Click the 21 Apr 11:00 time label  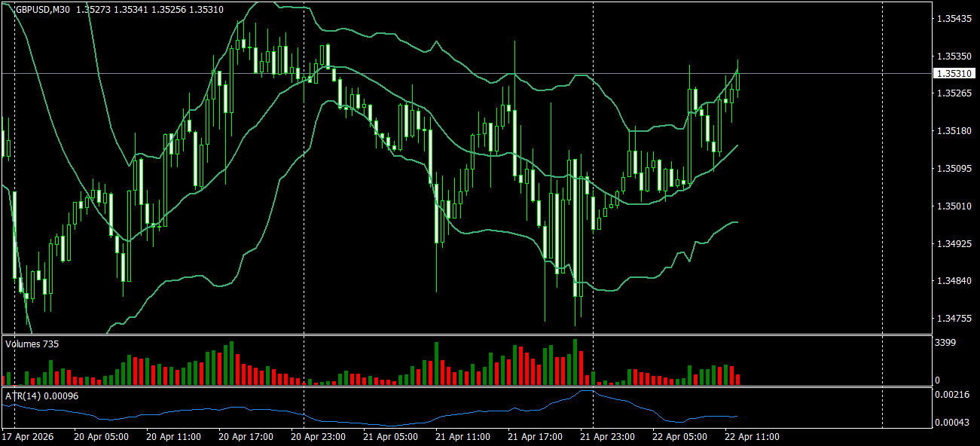click(x=463, y=437)
